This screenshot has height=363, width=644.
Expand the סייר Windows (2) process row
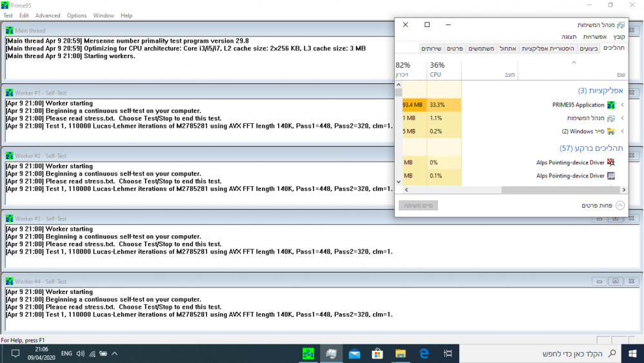tap(623, 131)
